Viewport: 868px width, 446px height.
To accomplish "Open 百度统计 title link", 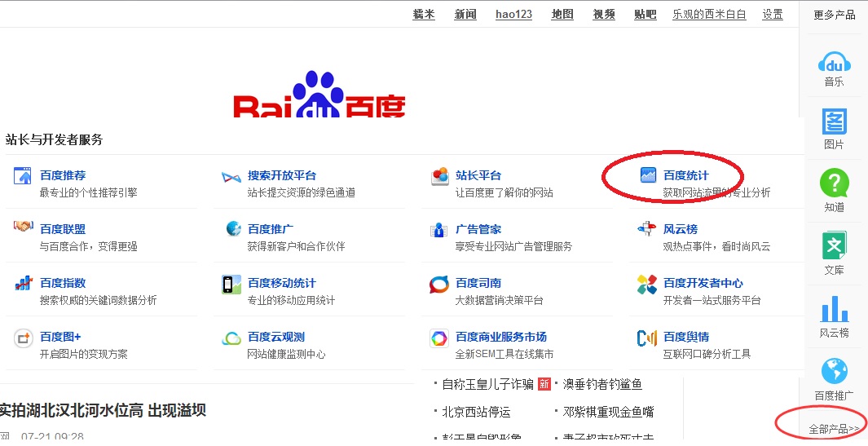I will pos(686,175).
